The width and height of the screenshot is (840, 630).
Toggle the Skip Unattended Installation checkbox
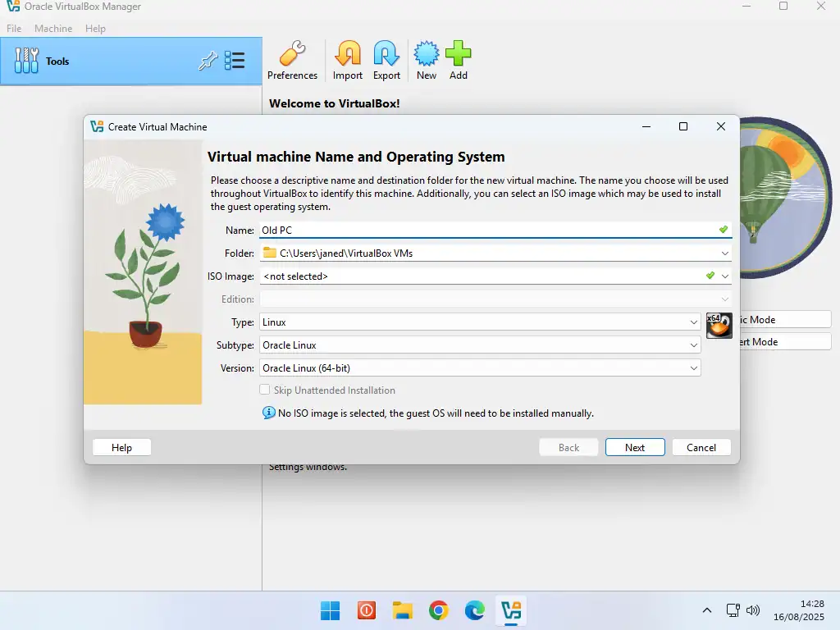click(x=265, y=390)
